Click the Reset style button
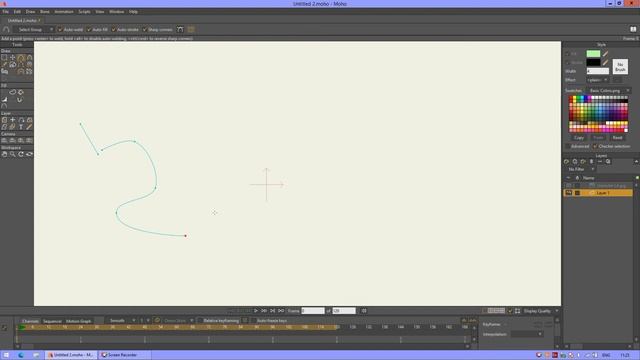 point(618,138)
